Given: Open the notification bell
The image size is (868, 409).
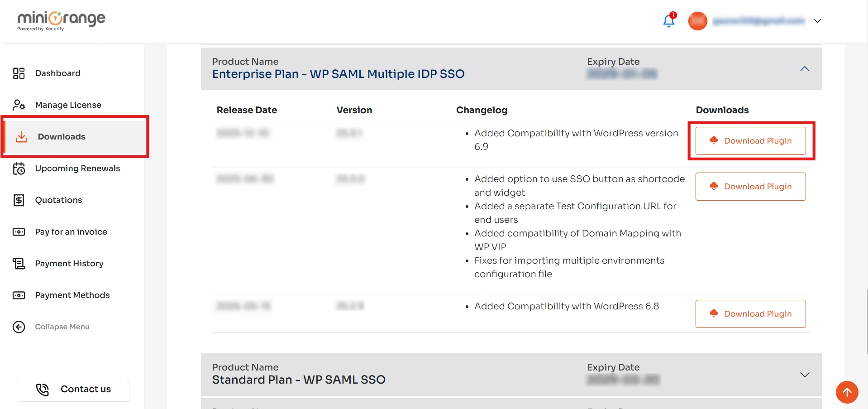Looking at the screenshot, I should (668, 21).
